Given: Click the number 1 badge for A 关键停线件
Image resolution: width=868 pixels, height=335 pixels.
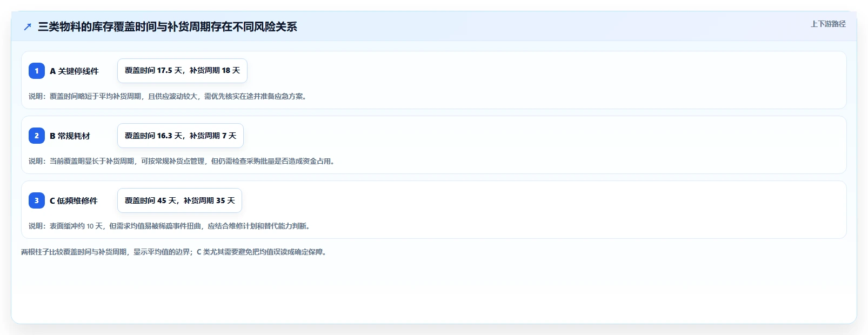Looking at the screenshot, I should 37,71.
